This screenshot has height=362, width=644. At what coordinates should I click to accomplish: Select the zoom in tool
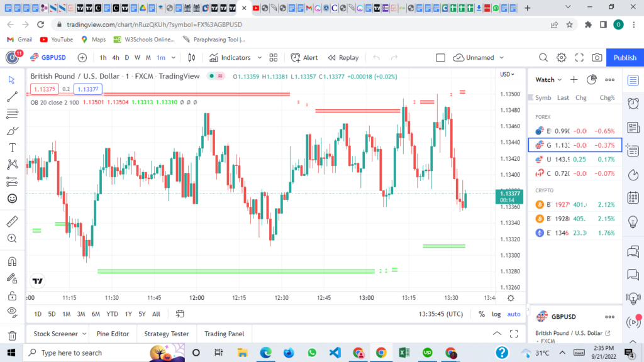(12, 238)
